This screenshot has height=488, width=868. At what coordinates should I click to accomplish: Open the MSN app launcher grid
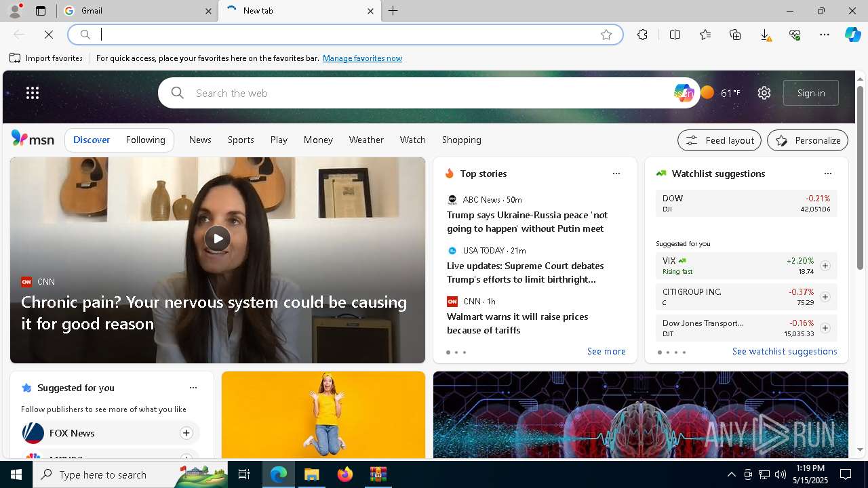coord(33,93)
